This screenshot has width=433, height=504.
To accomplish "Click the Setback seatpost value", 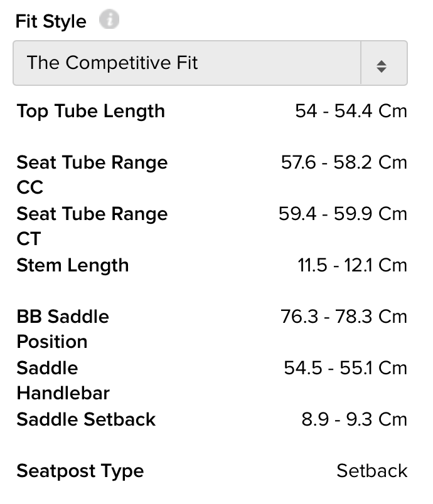I will (372, 471).
